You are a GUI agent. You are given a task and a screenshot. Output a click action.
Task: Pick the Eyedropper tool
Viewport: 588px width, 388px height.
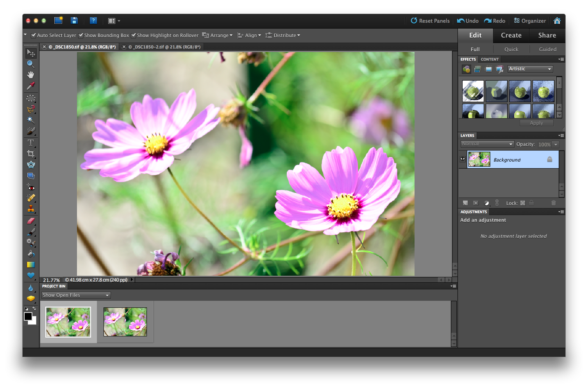(x=30, y=86)
